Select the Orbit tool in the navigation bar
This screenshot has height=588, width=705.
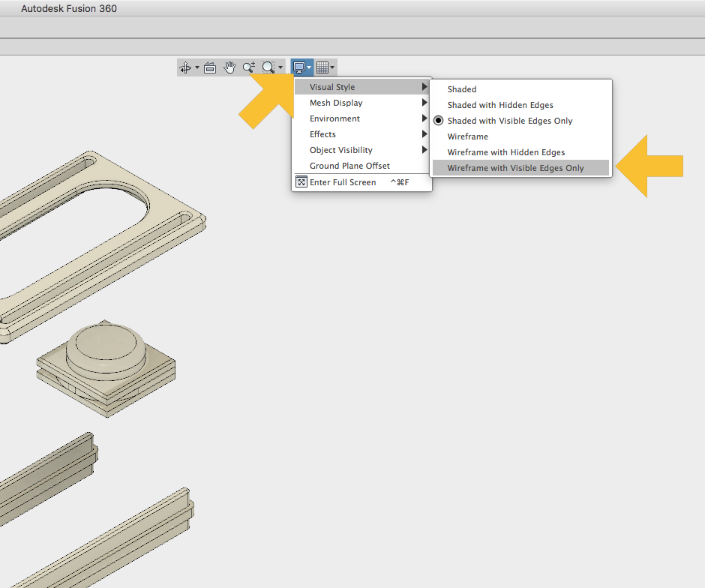(185, 67)
